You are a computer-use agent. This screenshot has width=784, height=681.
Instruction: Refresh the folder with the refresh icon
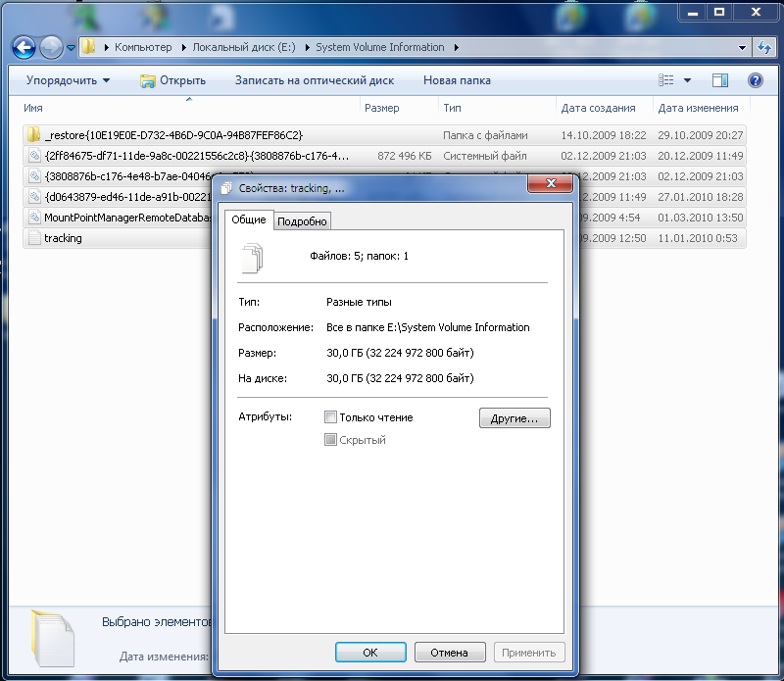click(x=764, y=47)
